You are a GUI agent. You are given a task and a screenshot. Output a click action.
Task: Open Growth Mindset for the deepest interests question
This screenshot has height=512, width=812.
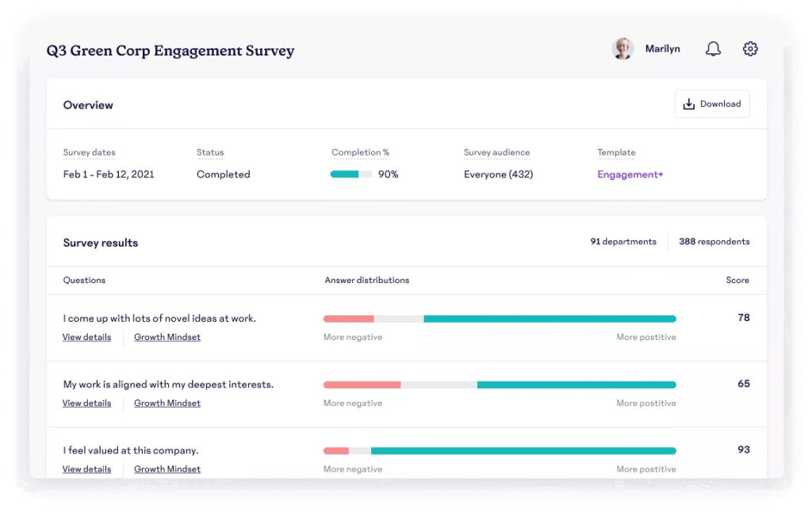167,403
